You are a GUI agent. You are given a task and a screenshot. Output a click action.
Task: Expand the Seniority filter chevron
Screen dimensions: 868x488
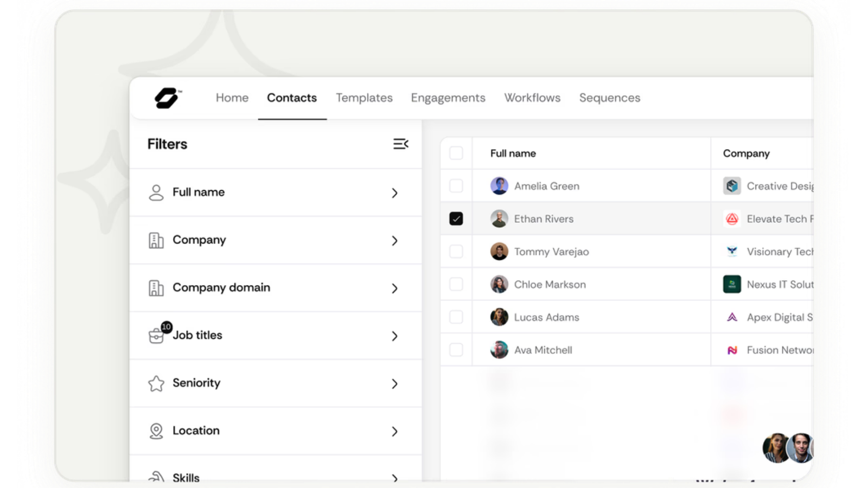[x=394, y=384]
